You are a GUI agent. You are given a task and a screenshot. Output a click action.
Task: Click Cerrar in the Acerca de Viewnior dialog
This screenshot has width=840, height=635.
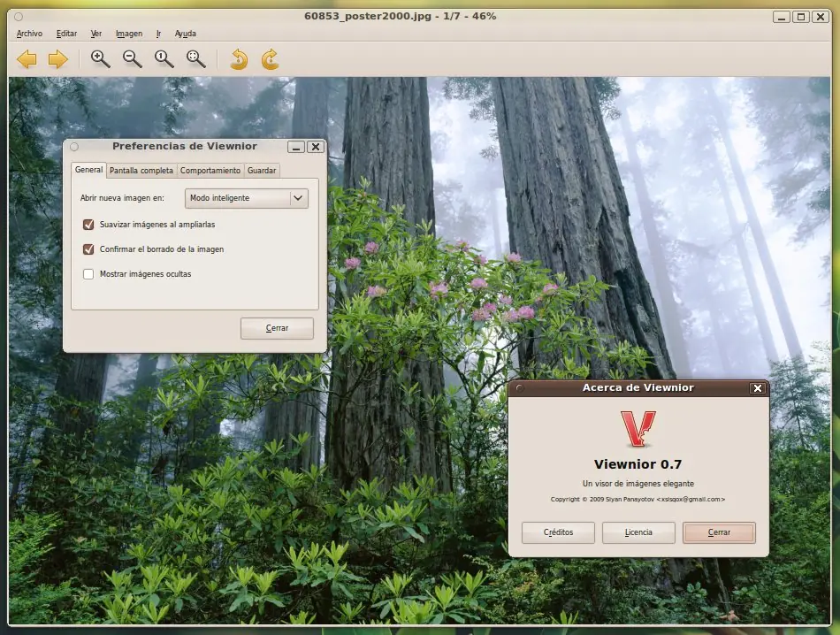pos(719,532)
